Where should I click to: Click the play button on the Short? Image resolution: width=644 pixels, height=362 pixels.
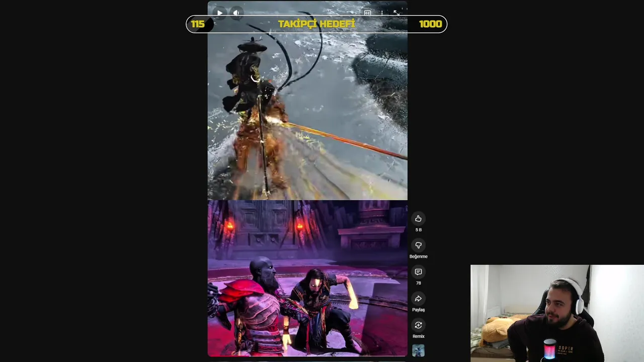point(220,13)
